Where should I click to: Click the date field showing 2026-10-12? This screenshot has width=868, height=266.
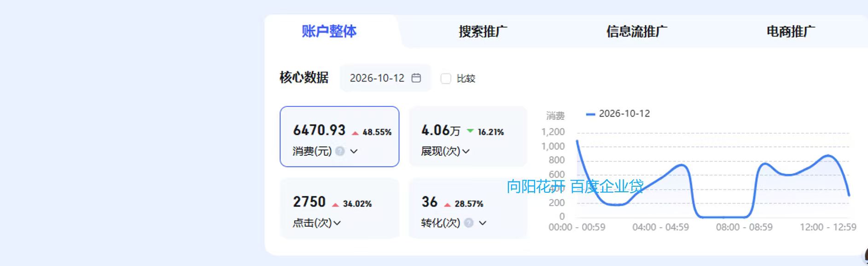tap(385, 78)
